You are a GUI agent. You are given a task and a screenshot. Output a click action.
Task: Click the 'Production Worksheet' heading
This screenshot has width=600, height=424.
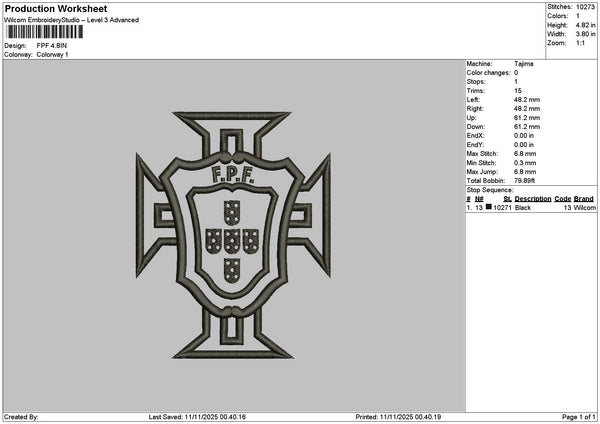coord(56,8)
